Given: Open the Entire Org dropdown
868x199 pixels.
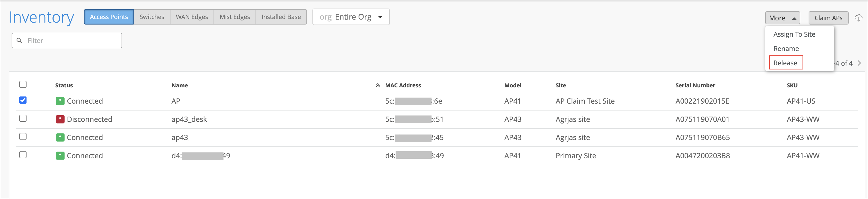Looking at the screenshot, I should [351, 17].
